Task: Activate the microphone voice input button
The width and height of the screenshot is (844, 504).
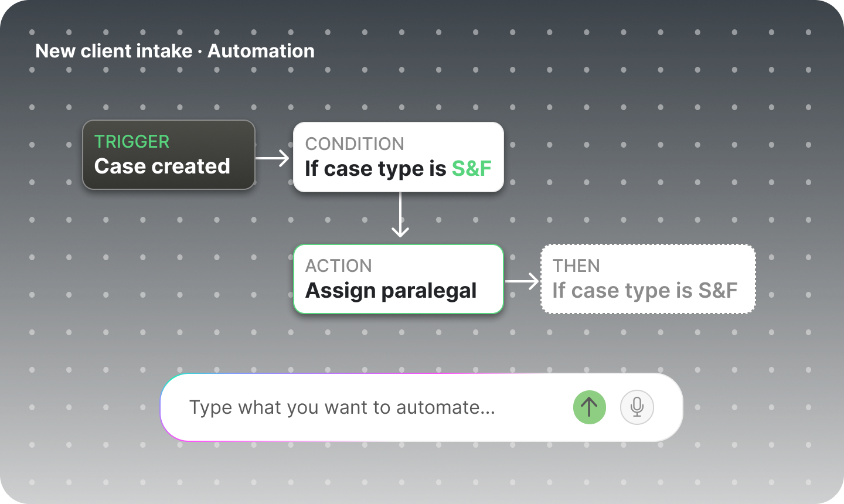Action: pyautogui.click(x=637, y=407)
